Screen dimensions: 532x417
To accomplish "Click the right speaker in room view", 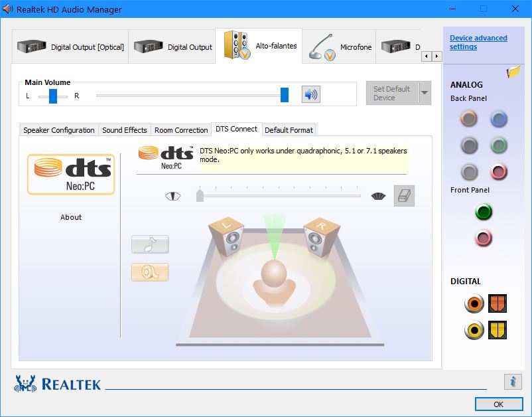I will 321,237.
